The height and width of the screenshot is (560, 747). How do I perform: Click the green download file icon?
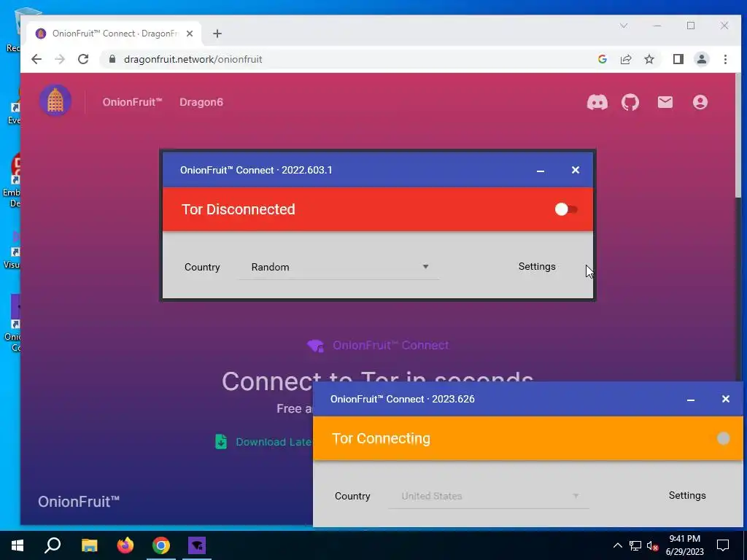pyautogui.click(x=221, y=441)
